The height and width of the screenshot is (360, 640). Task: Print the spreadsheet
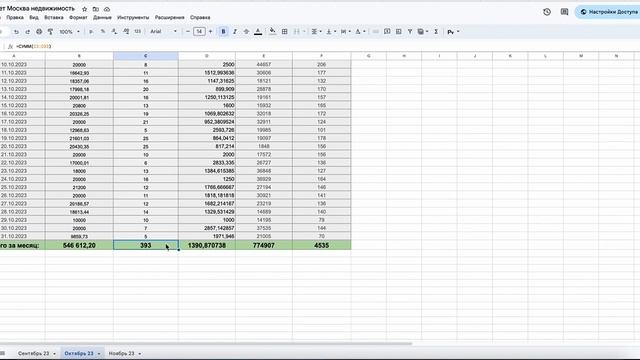click(39, 31)
